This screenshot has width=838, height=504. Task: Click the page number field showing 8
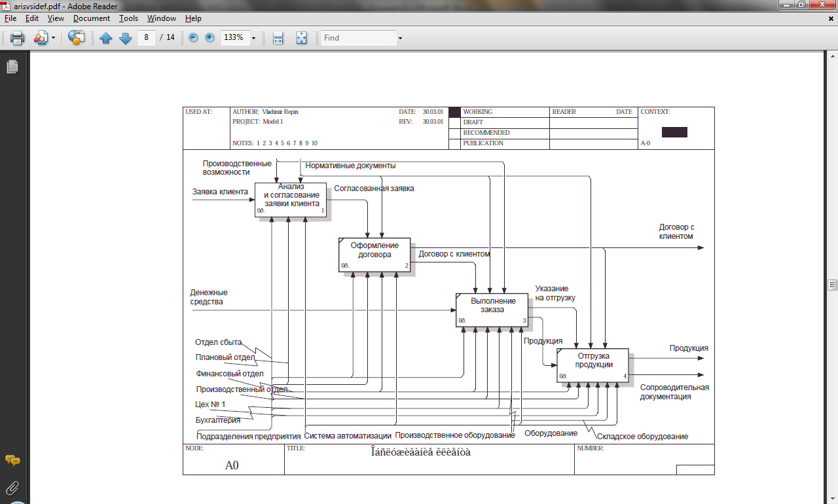click(x=146, y=37)
